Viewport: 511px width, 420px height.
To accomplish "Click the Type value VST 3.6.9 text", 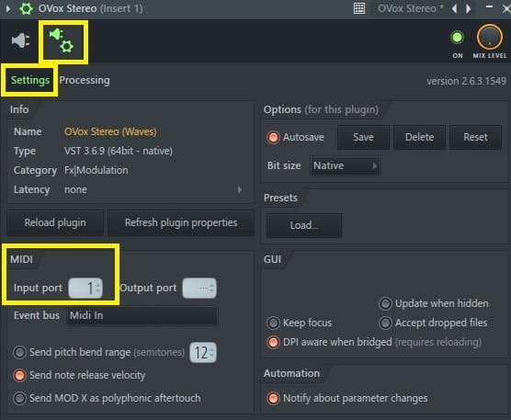I will click(x=119, y=151).
